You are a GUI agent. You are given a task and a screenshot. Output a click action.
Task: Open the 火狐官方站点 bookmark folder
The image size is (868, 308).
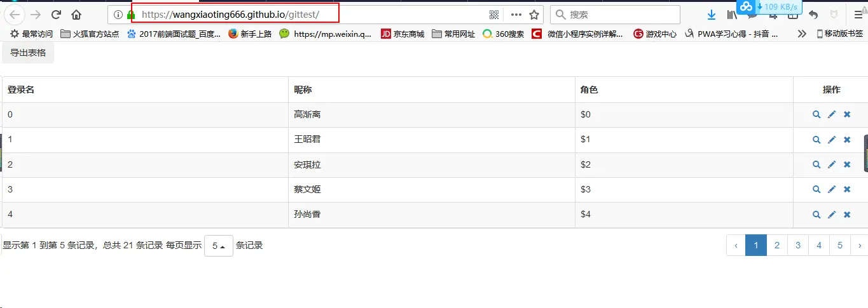click(90, 34)
